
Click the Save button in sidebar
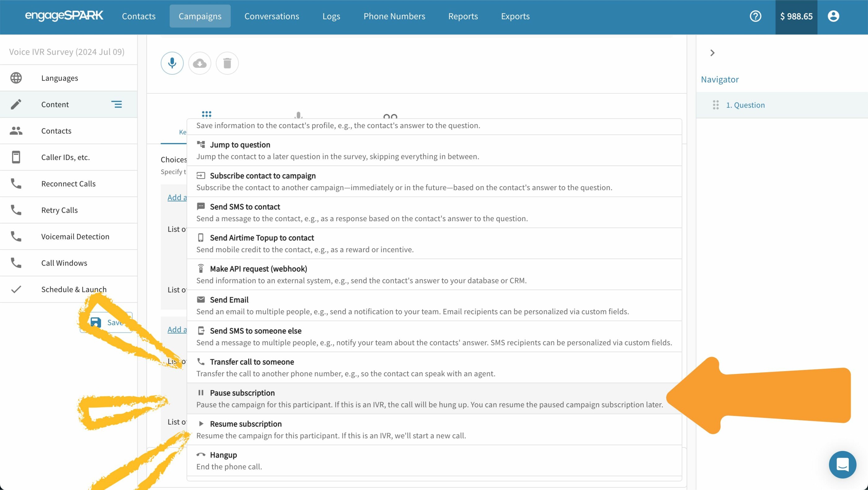pyautogui.click(x=106, y=323)
